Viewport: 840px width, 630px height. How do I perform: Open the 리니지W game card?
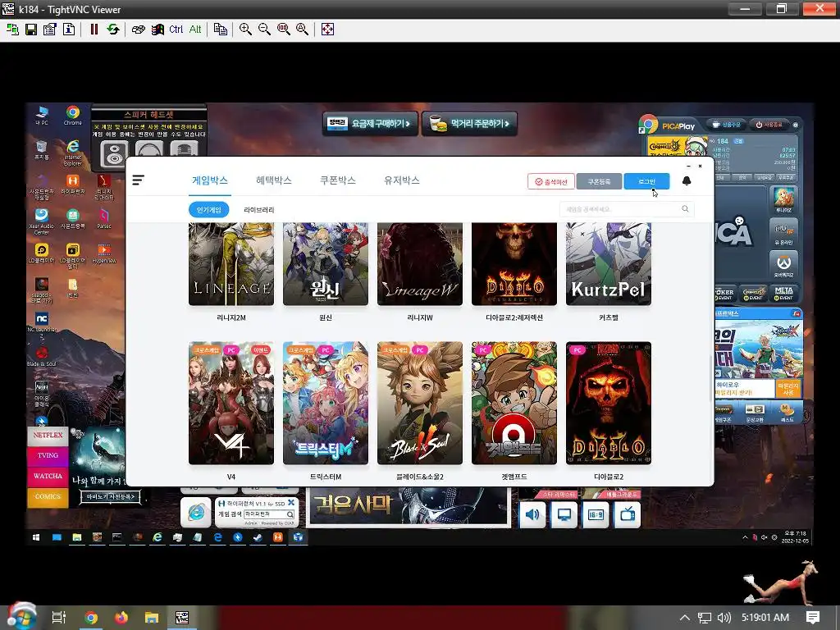420,265
